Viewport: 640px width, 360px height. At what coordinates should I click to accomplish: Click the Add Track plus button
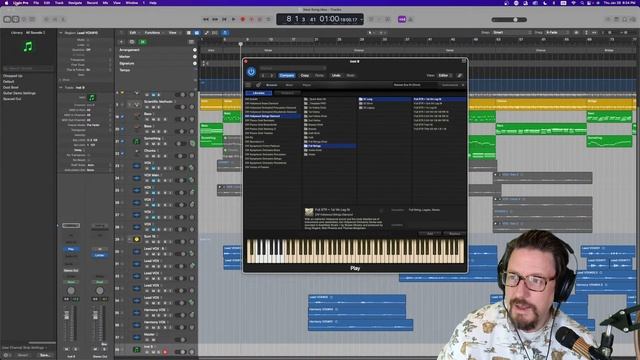[x=121, y=42]
